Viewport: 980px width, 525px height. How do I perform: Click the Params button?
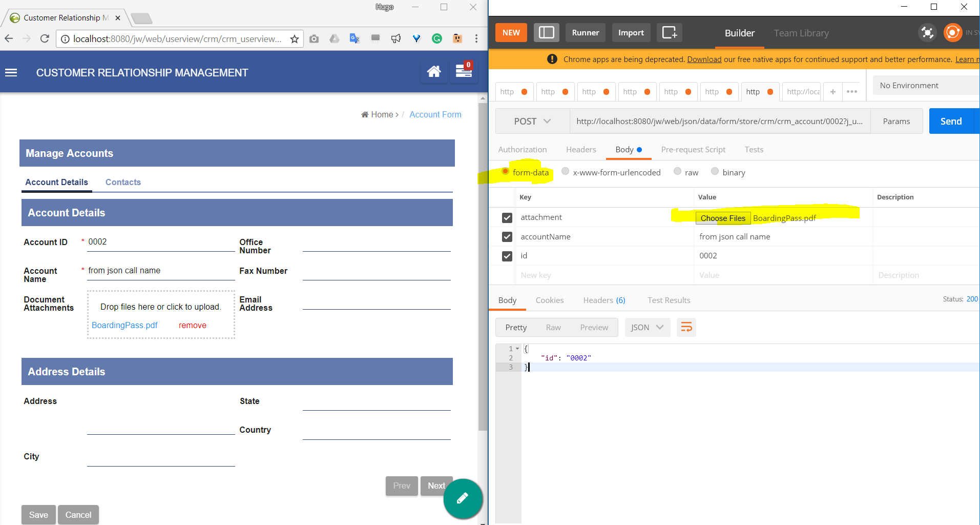coord(896,122)
